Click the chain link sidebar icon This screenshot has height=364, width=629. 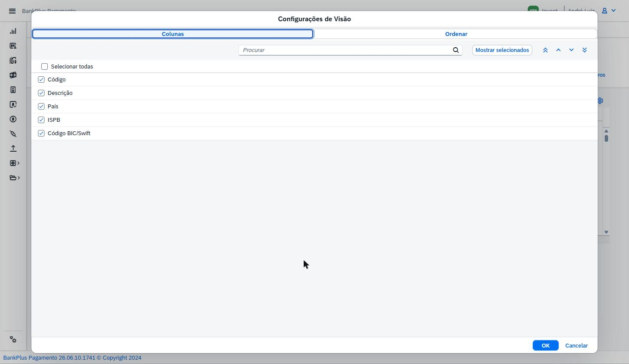click(13, 134)
